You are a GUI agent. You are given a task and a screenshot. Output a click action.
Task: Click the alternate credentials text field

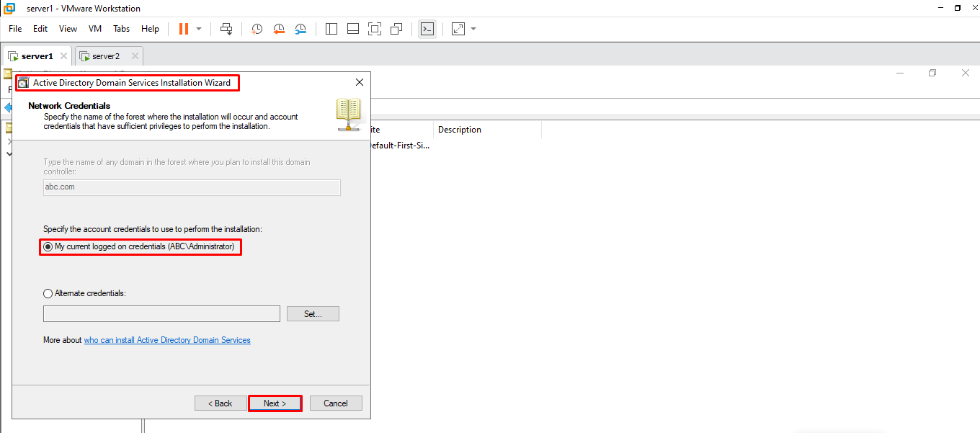point(161,313)
